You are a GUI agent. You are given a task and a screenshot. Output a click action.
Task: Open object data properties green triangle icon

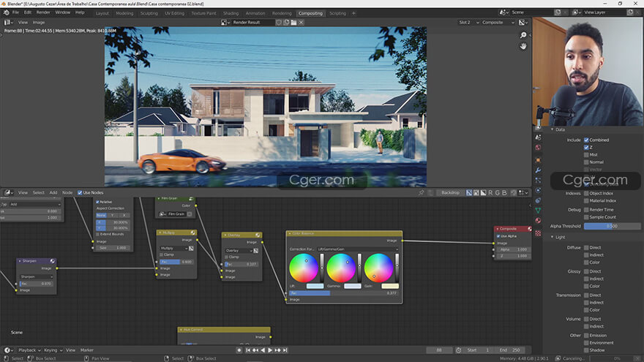click(x=538, y=210)
